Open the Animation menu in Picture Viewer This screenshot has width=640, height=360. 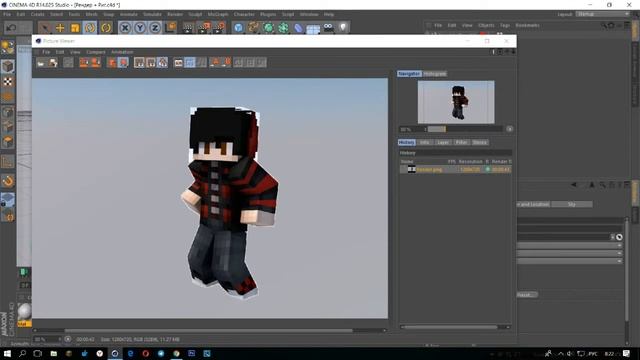pyautogui.click(x=122, y=52)
